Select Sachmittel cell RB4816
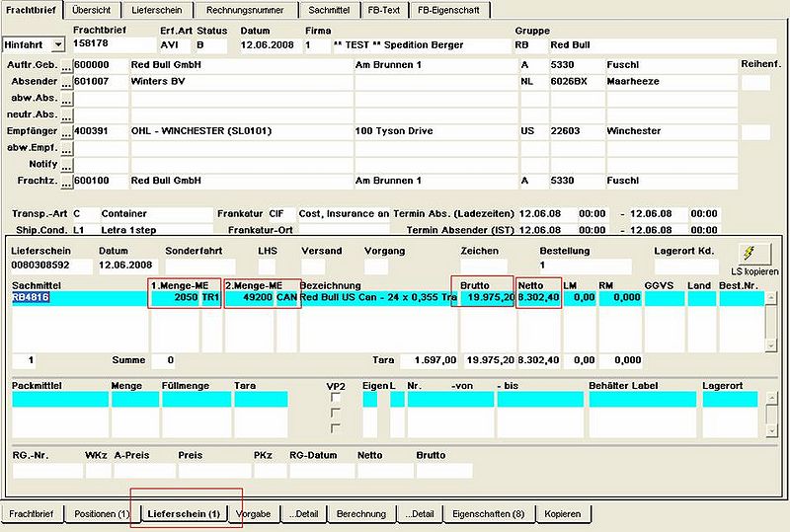This screenshot has height=532, width=790. click(80, 298)
